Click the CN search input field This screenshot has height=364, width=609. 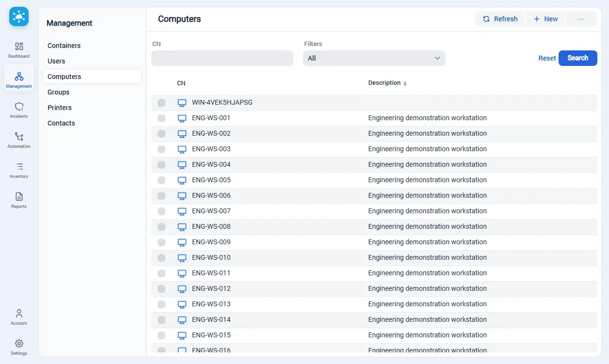(222, 58)
